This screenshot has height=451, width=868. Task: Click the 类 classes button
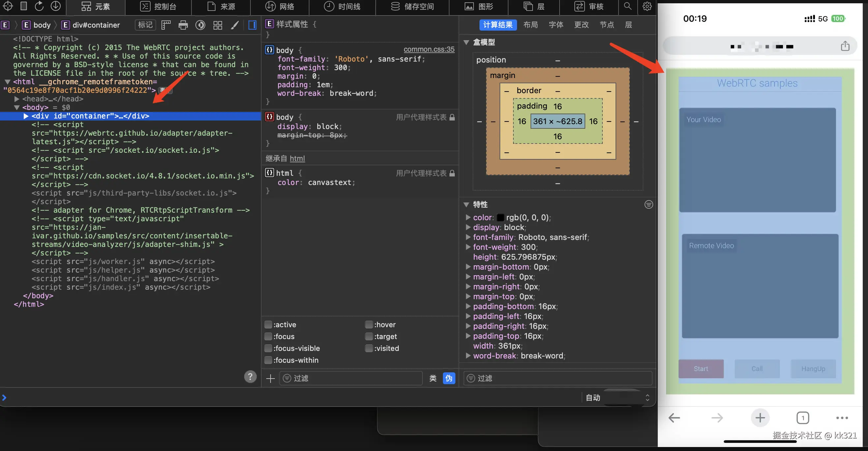[x=433, y=378]
